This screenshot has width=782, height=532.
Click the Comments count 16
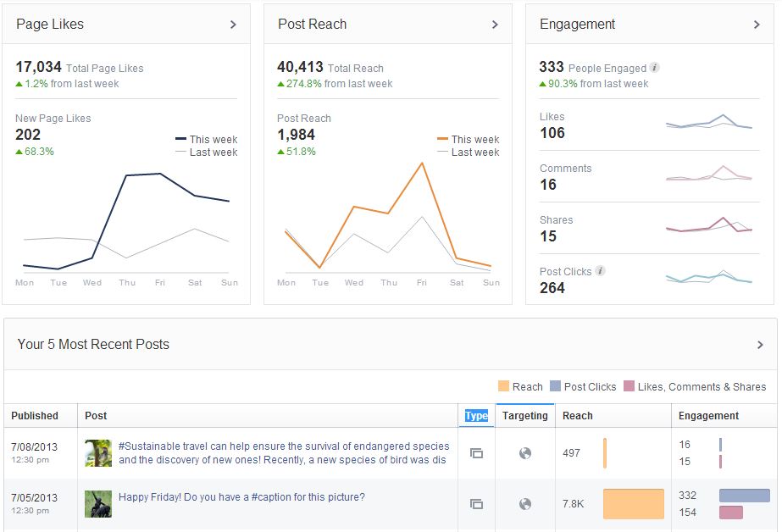[x=548, y=185]
